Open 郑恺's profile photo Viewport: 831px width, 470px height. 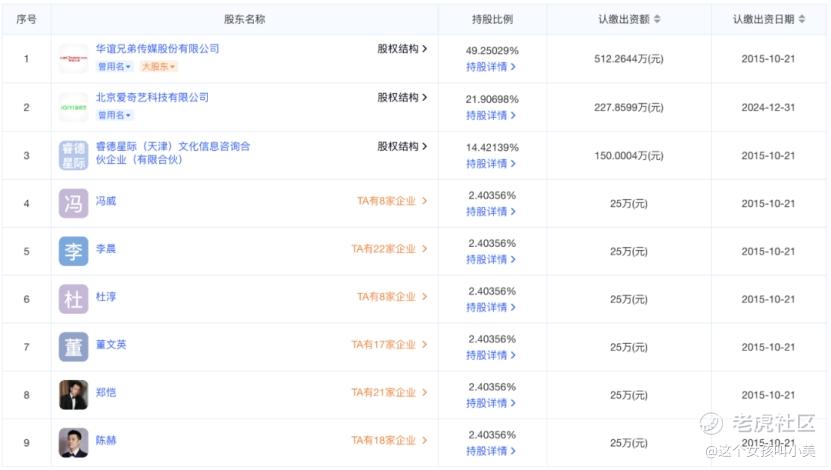pos(73,394)
